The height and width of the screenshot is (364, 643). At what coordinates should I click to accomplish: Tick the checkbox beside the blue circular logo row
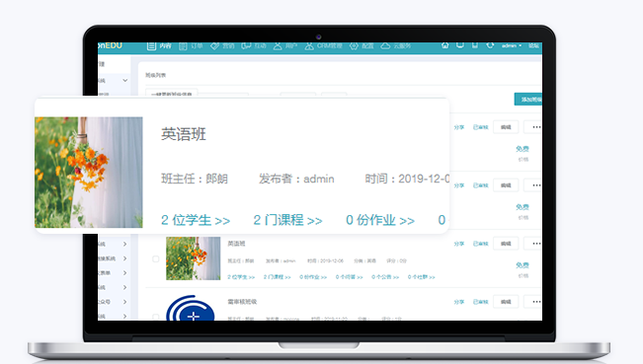[x=155, y=317]
